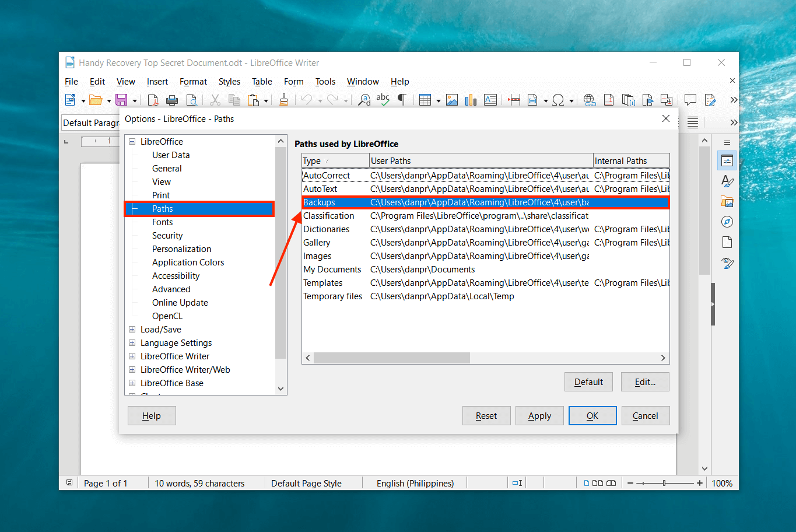
Task: Click the Type column header
Action: 335,160
